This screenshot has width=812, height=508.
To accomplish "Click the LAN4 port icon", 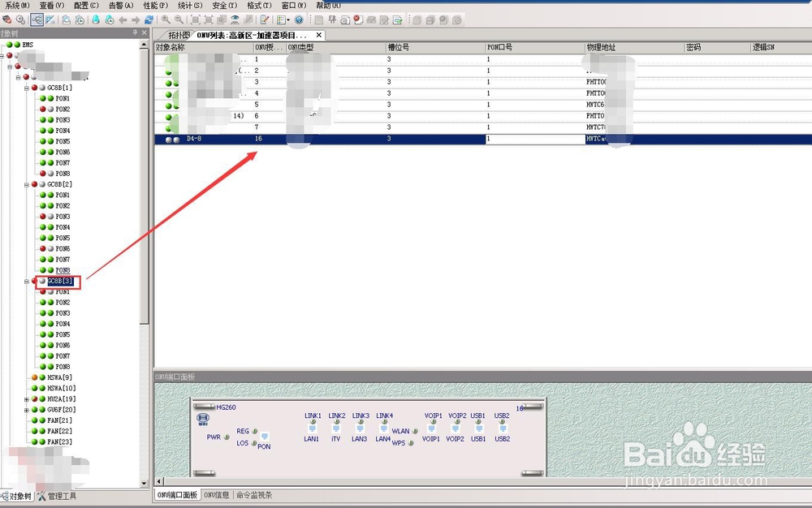I will click(x=384, y=428).
